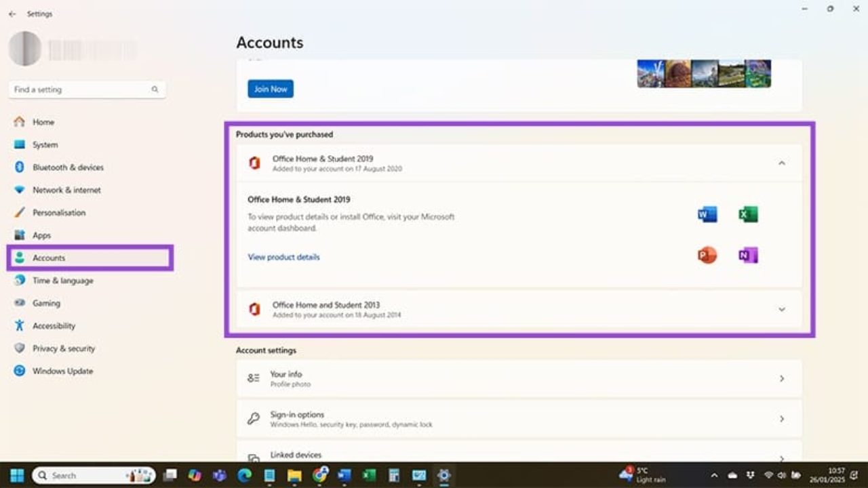Click the PowerPoint icon in Office 2019 panel
This screenshot has height=488, width=868.
(x=707, y=256)
